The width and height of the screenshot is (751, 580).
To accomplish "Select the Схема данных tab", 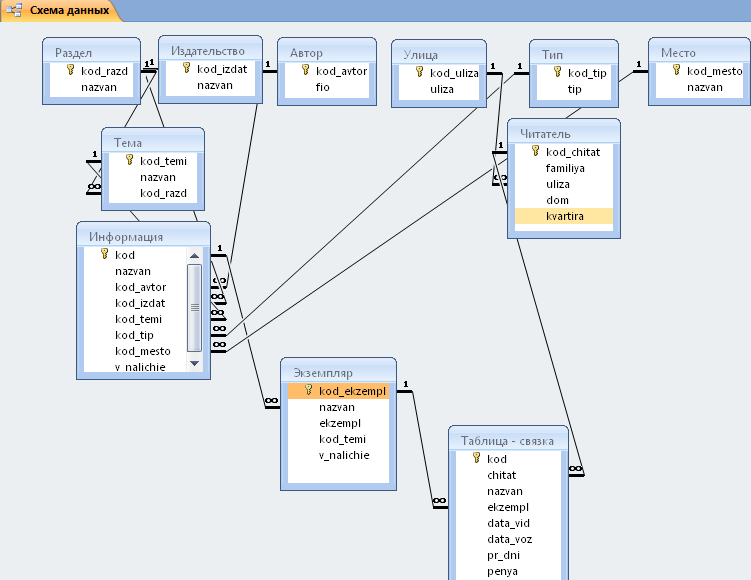I will coord(61,10).
